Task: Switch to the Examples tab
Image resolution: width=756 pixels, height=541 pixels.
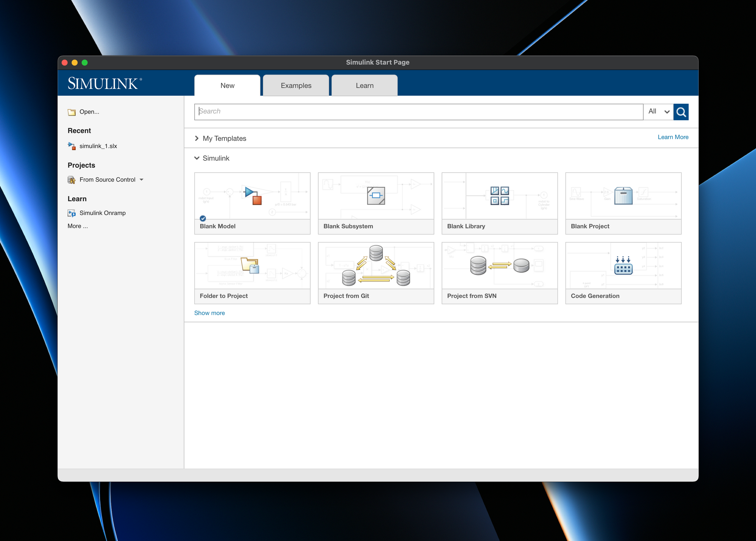Action: click(x=295, y=86)
